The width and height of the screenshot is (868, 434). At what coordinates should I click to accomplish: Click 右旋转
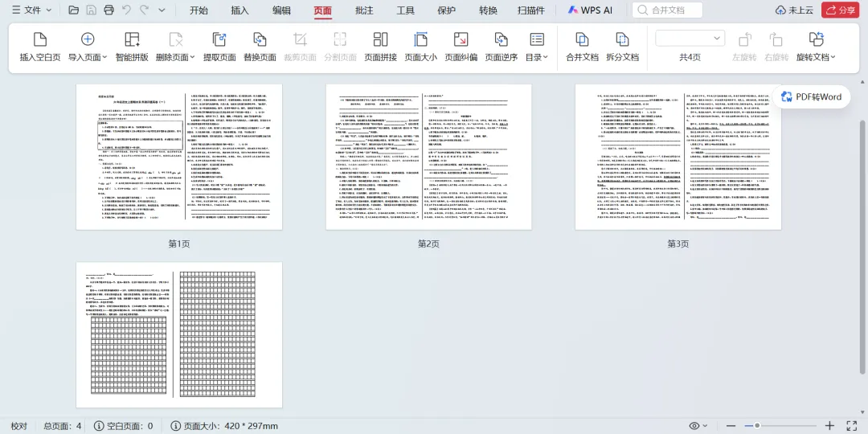pyautogui.click(x=776, y=47)
